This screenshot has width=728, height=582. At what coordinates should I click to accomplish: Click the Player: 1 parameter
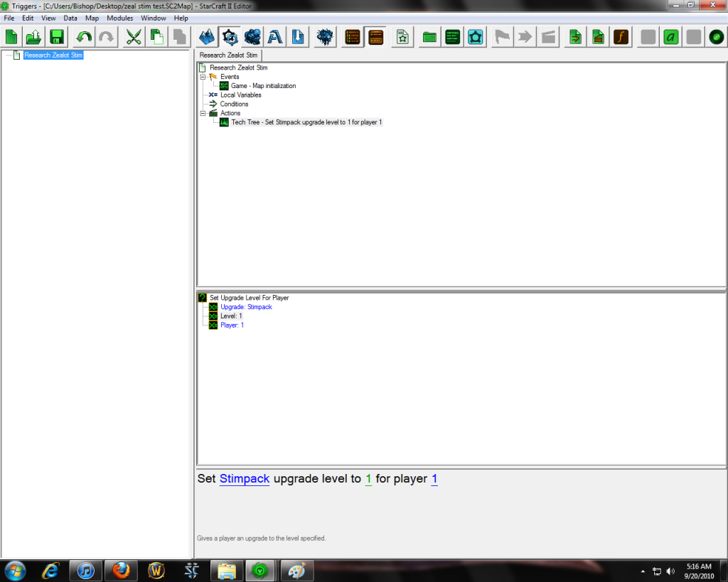[232, 325]
